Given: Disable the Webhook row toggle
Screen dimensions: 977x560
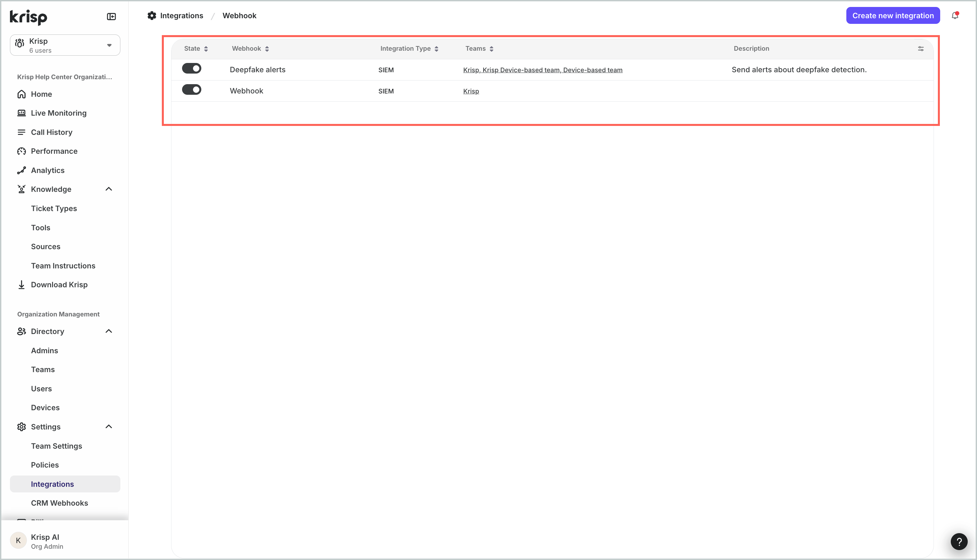Looking at the screenshot, I should point(191,89).
